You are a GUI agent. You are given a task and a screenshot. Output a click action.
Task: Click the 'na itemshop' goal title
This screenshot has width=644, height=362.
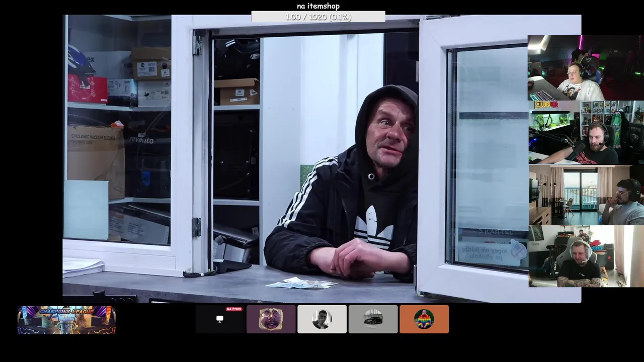click(318, 6)
